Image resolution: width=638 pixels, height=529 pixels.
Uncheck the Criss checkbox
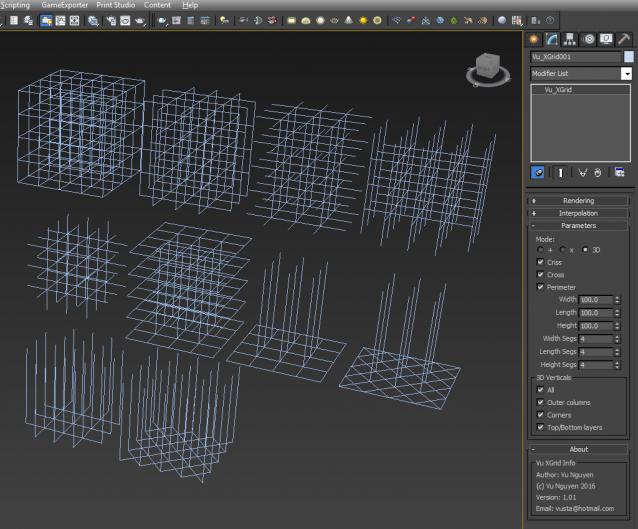(x=541, y=262)
